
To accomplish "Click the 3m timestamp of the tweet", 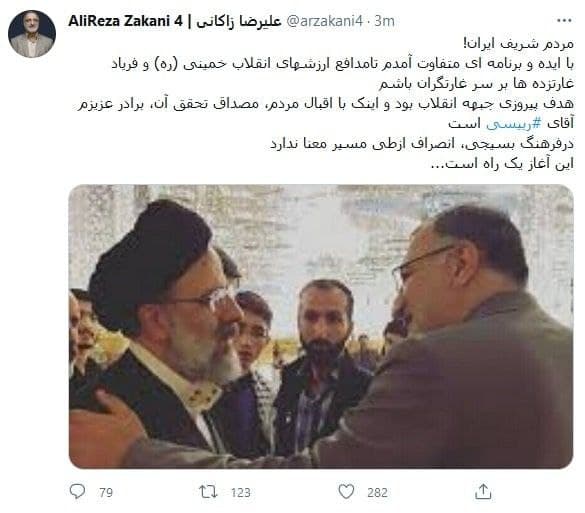I will [384, 21].
